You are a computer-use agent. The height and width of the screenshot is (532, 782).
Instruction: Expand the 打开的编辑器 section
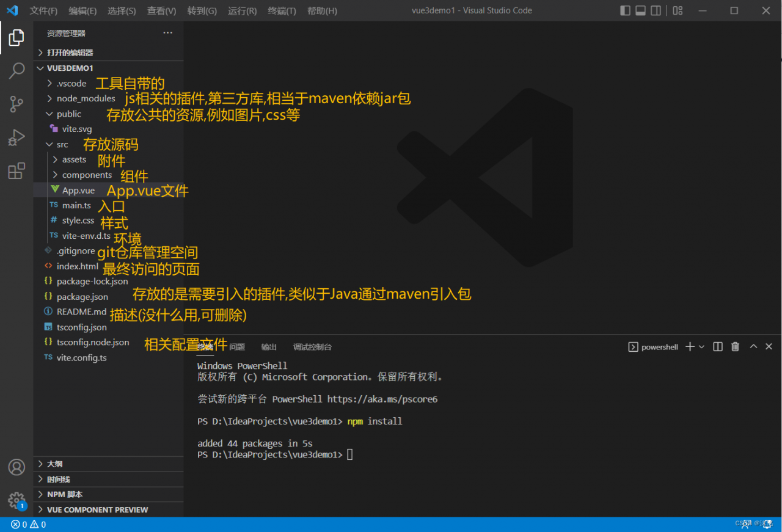pyautogui.click(x=108, y=53)
